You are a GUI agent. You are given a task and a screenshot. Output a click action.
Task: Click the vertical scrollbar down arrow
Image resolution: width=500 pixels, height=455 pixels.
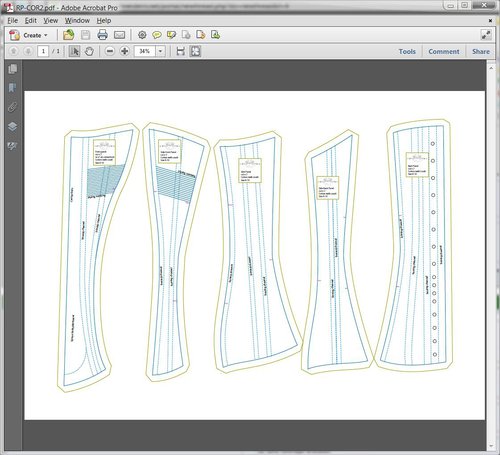[491, 446]
